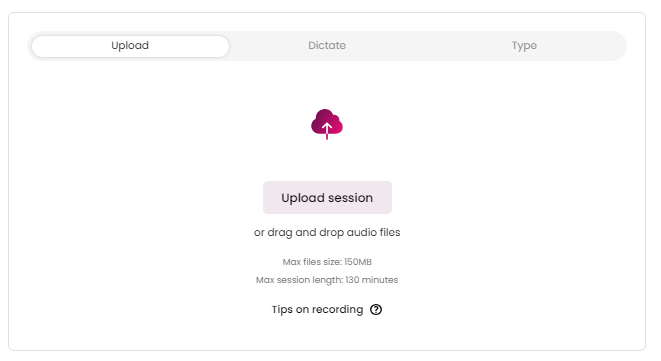The width and height of the screenshot is (661, 361).
Task: Click the 'Max session length: 130 minutes' label
Action: click(x=327, y=280)
